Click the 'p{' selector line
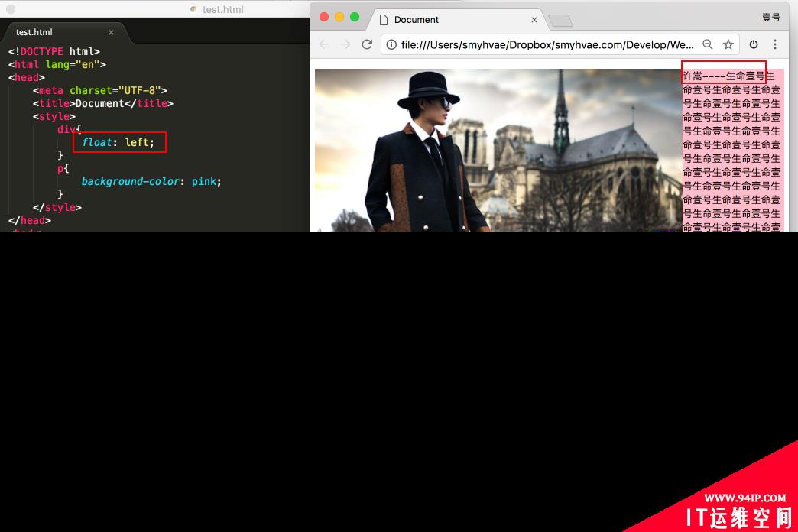798x532 pixels. [63, 168]
